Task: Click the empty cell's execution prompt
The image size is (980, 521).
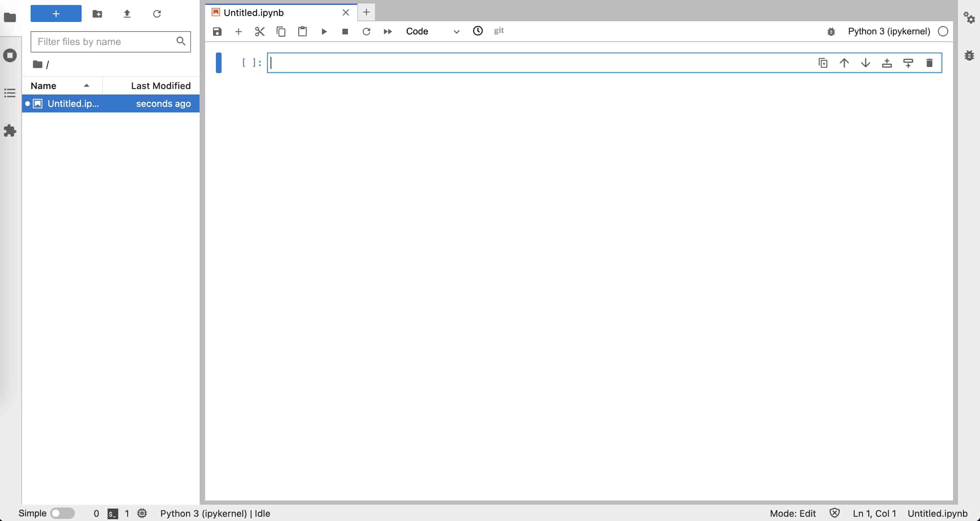Action: (251, 63)
